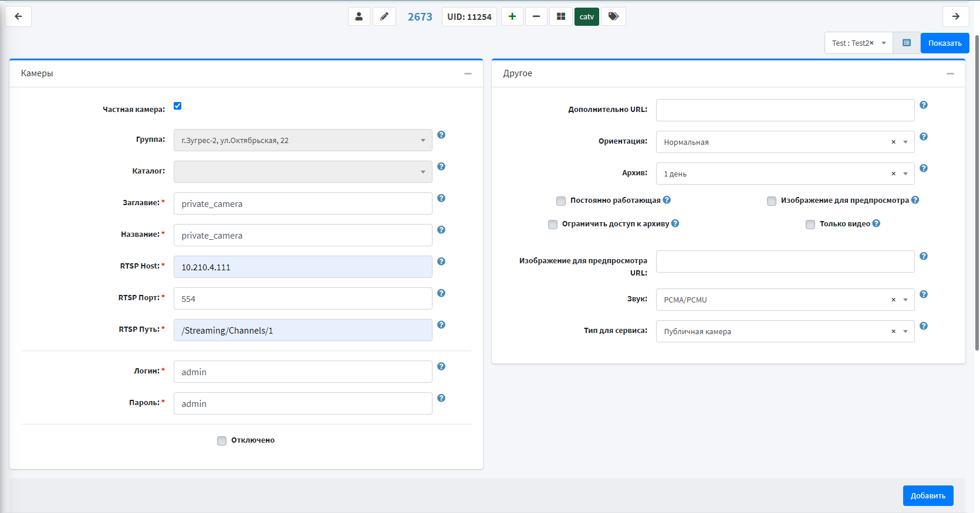Click the RTSP Порт input field
980x513 pixels.
coord(302,299)
